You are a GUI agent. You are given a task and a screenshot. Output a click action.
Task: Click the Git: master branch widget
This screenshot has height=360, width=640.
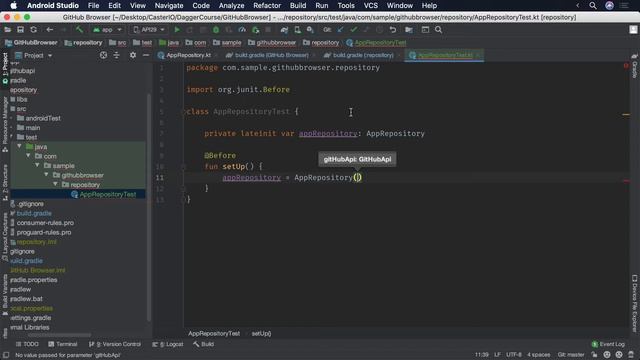(x=571, y=355)
